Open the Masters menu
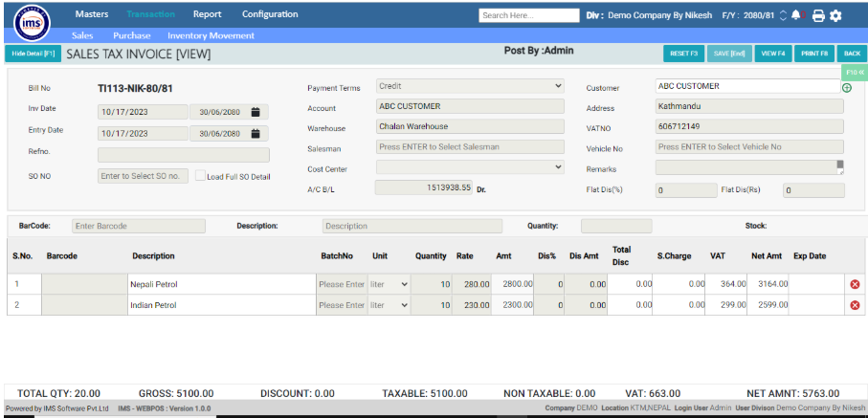 coord(92,14)
